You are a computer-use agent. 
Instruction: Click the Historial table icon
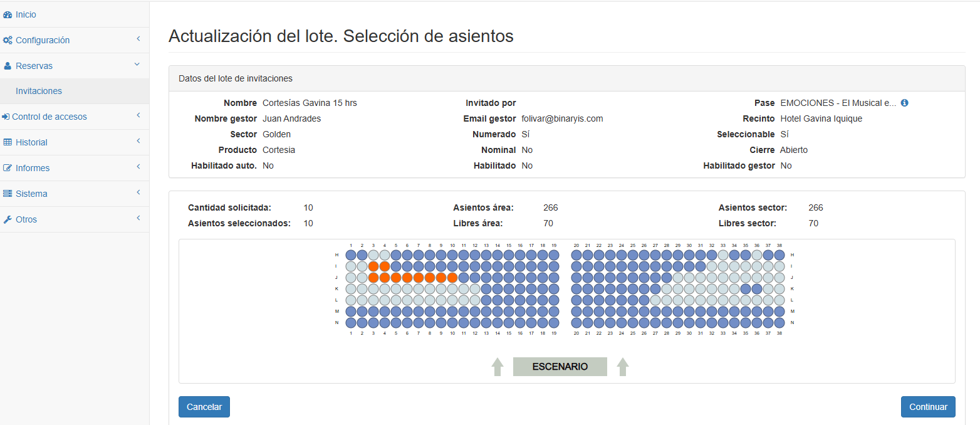(x=8, y=142)
